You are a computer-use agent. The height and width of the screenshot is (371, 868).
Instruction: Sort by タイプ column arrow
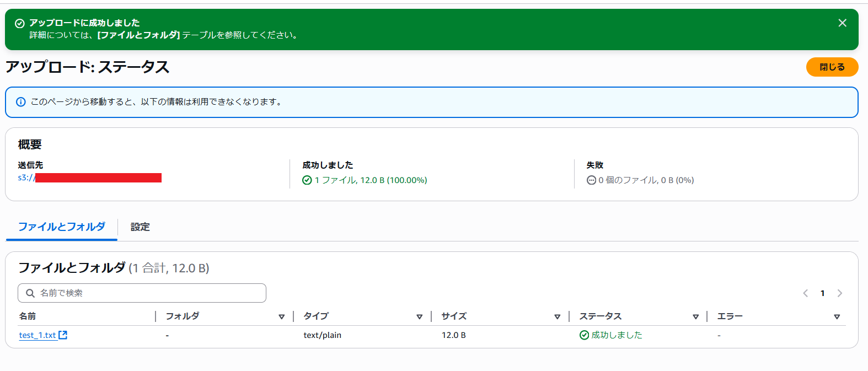click(419, 316)
